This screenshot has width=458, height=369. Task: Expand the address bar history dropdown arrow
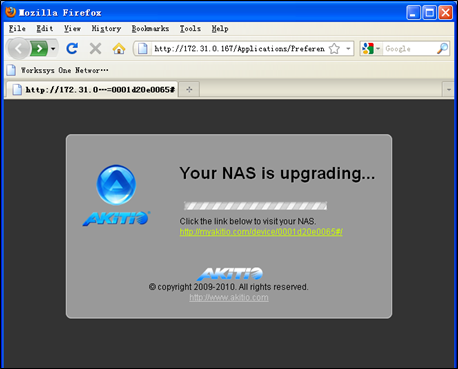pyautogui.click(x=348, y=49)
